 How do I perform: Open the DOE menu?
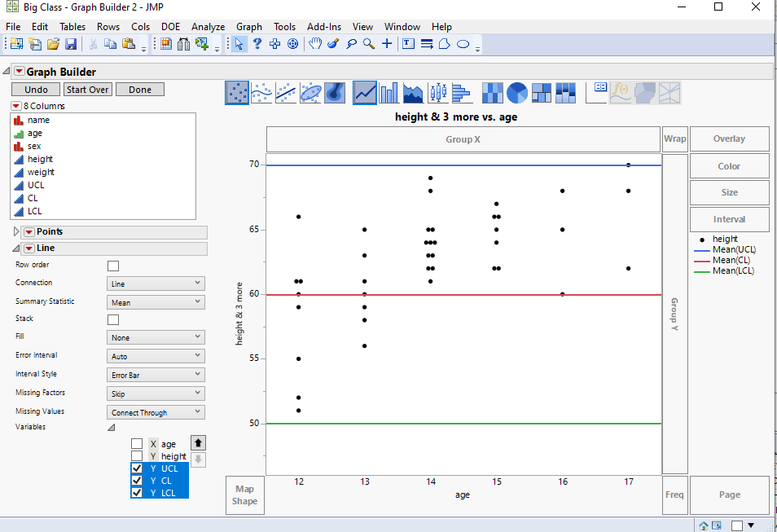tap(170, 27)
